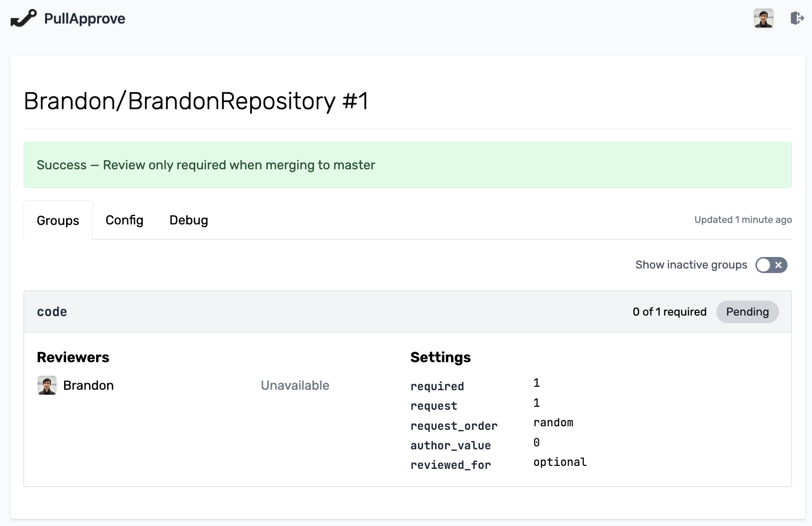Open the Debug tab
This screenshot has width=812, height=526.
click(x=189, y=220)
